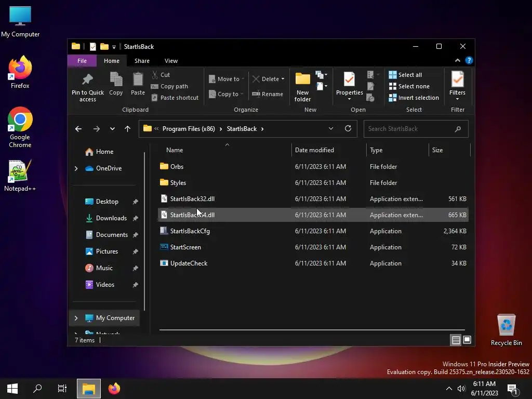Open the ribbon Help question mark

click(469, 60)
